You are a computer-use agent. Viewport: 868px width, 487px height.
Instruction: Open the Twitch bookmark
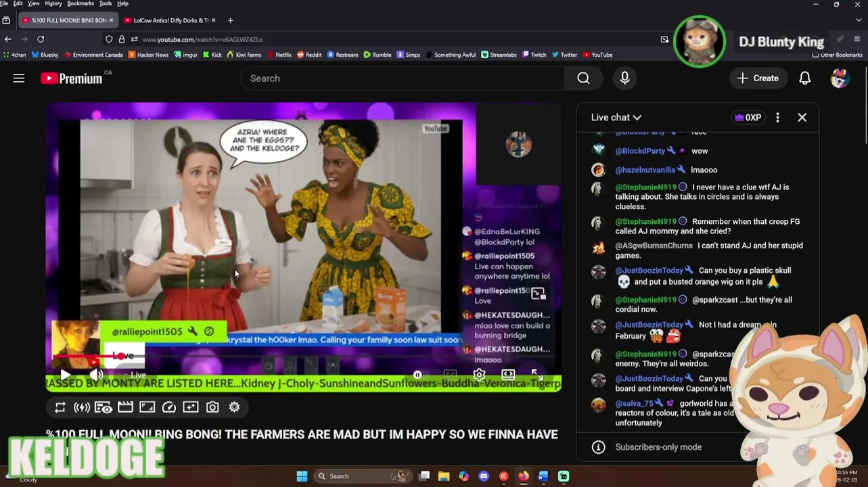(x=534, y=55)
